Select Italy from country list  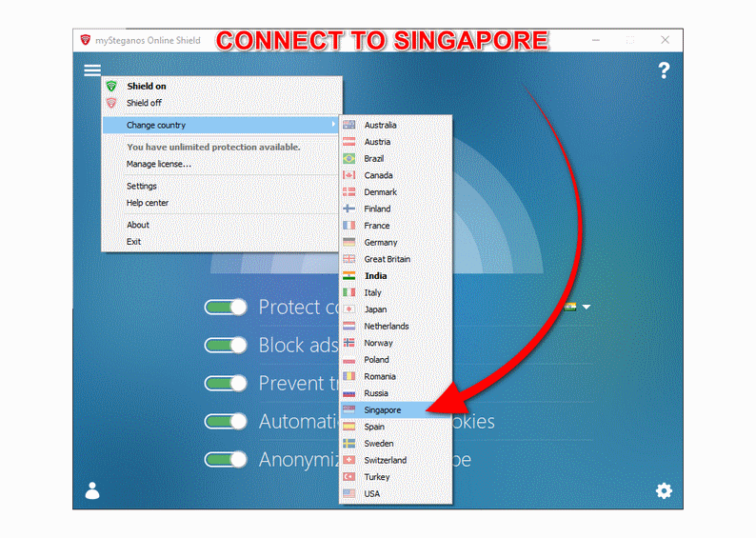(x=395, y=292)
